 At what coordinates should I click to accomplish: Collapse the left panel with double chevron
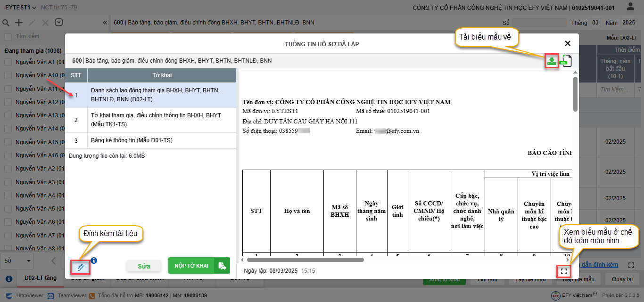[105, 23]
